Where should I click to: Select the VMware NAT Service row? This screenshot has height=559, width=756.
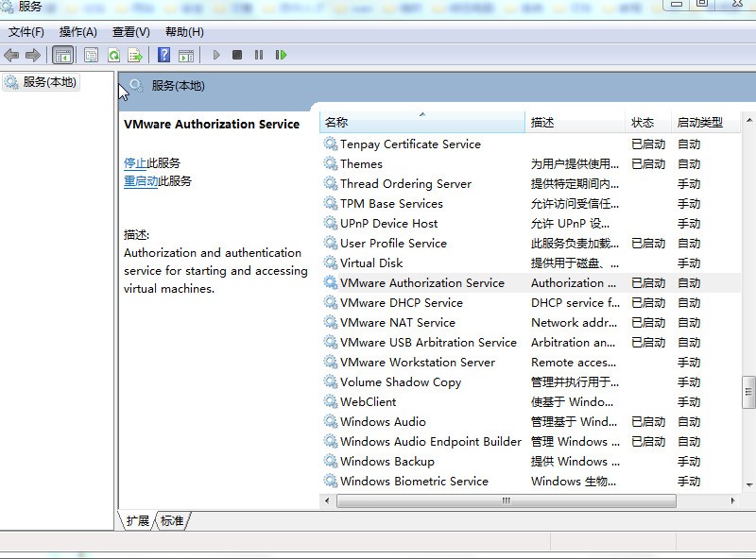[530, 322]
